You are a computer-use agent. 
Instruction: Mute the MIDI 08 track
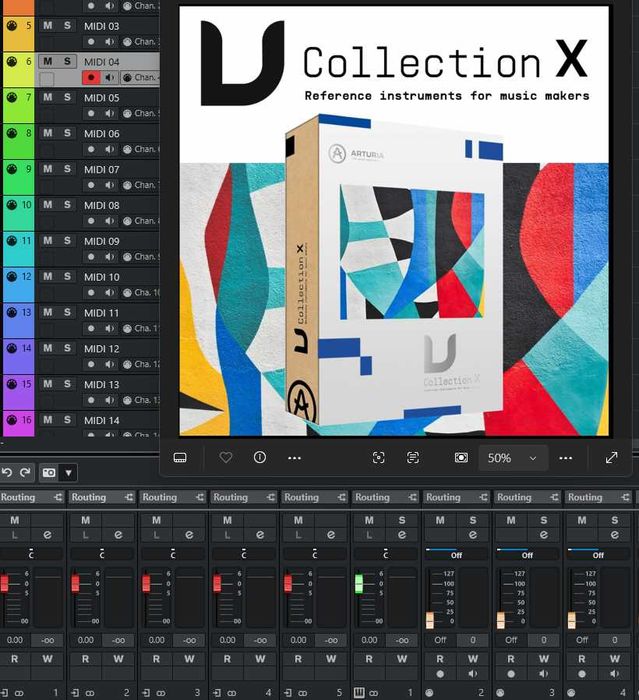tap(48, 205)
